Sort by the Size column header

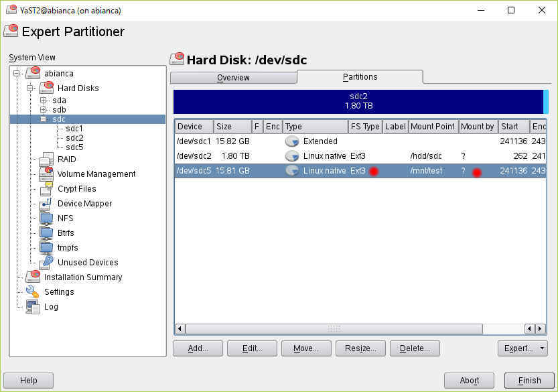tap(232, 127)
